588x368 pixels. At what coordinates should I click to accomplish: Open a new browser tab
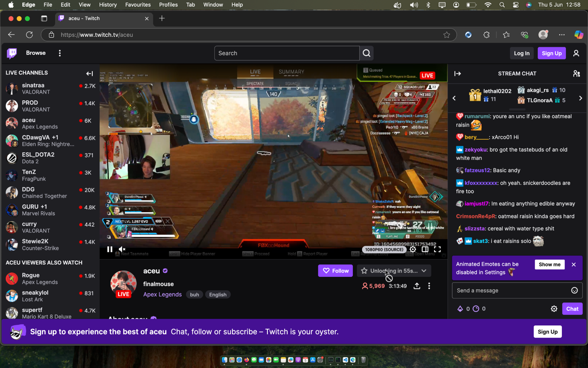pyautogui.click(x=162, y=18)
